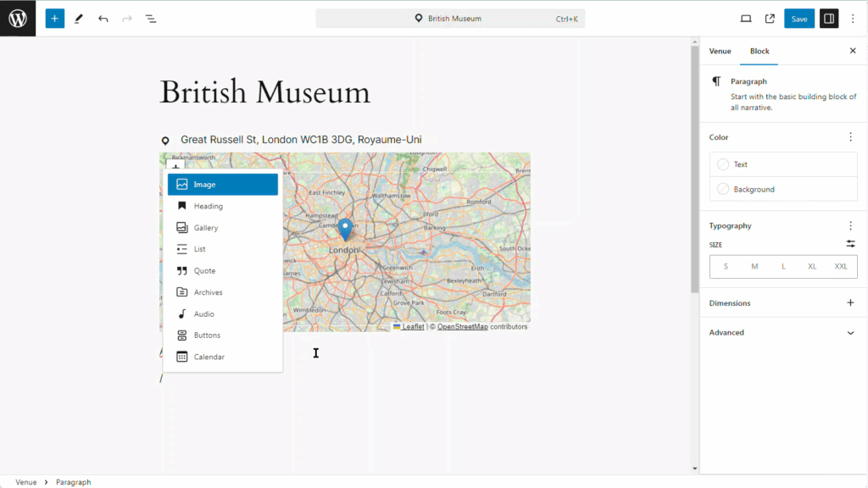Viewport: 868px width, 488px height.
Task: Open Typography options three-dot menu
Action: [850, 226]
